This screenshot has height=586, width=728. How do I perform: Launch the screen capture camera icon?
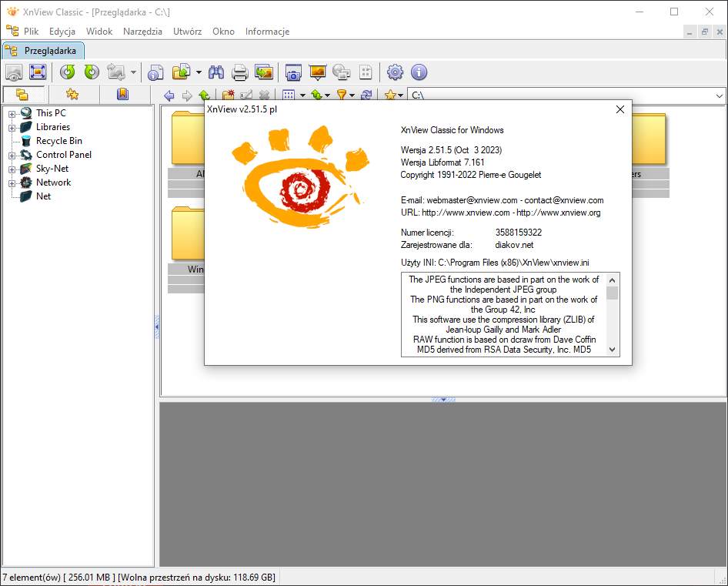point(293,72)
